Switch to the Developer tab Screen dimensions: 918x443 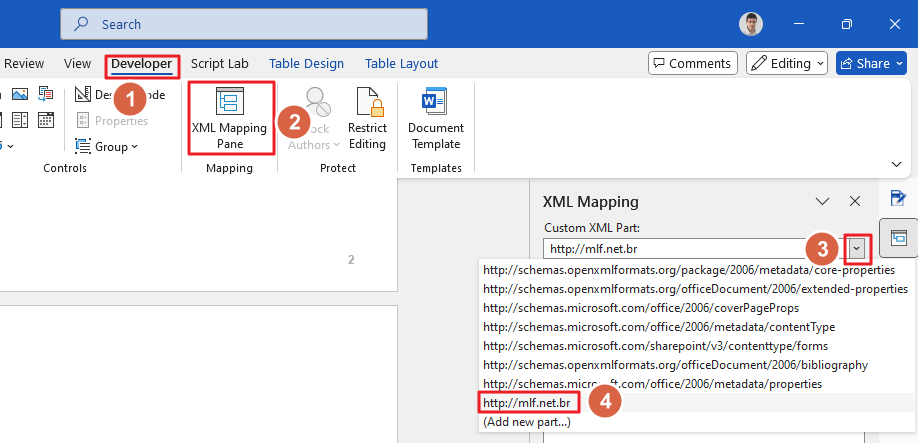pyautogui.click(x=142, y=64)
